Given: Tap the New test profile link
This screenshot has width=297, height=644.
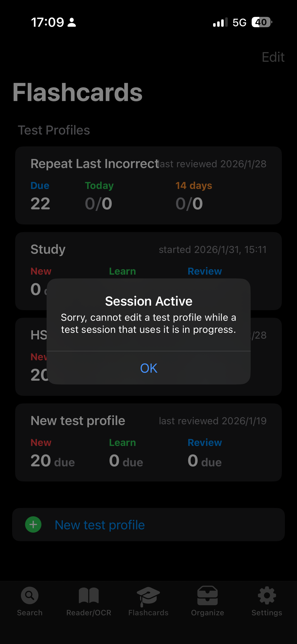Looking at the screenshot, I should coord(100,525).
